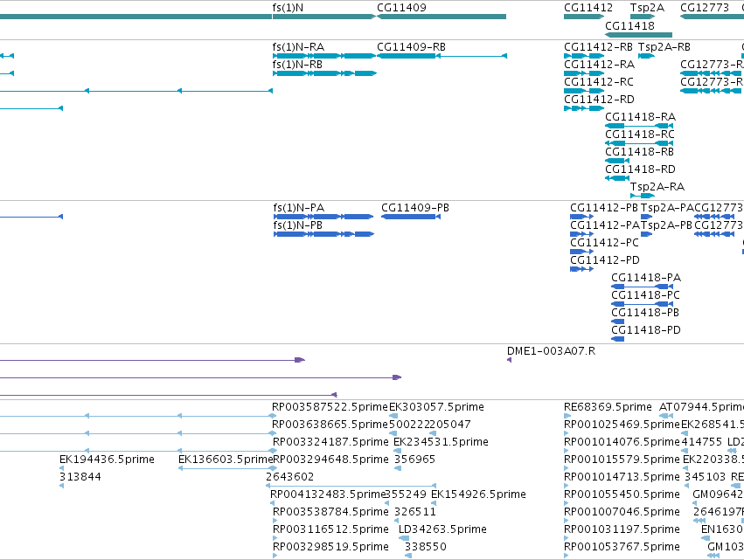744x560 pixels.
Task: Select the Tsp2A-PB protein label
Action: tap(667, 225)
